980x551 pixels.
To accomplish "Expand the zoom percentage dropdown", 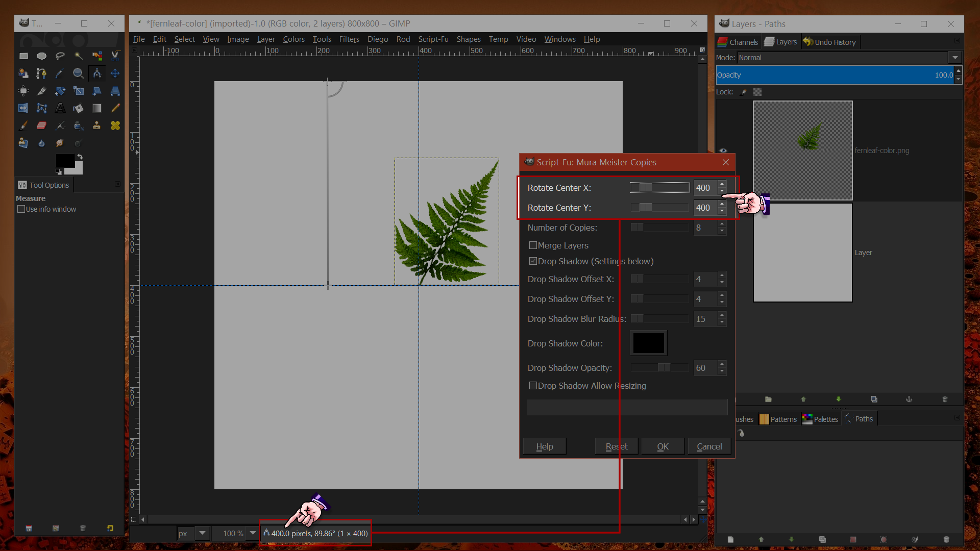I will coord(253,533).
